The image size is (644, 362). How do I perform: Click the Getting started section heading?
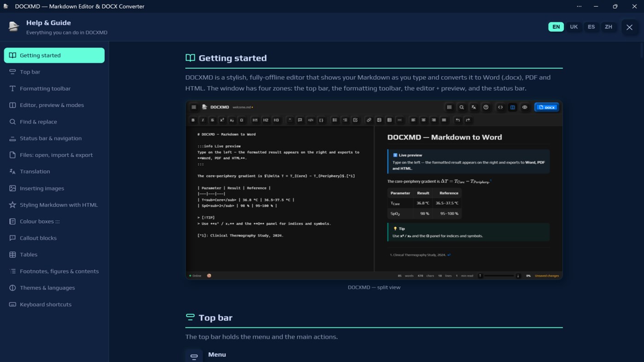232,58
